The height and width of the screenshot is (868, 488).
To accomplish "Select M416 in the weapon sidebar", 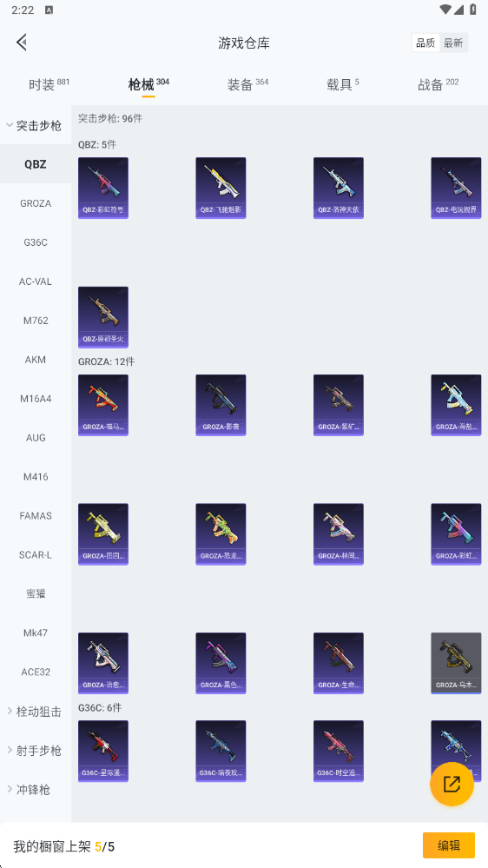I will point(36,477).
